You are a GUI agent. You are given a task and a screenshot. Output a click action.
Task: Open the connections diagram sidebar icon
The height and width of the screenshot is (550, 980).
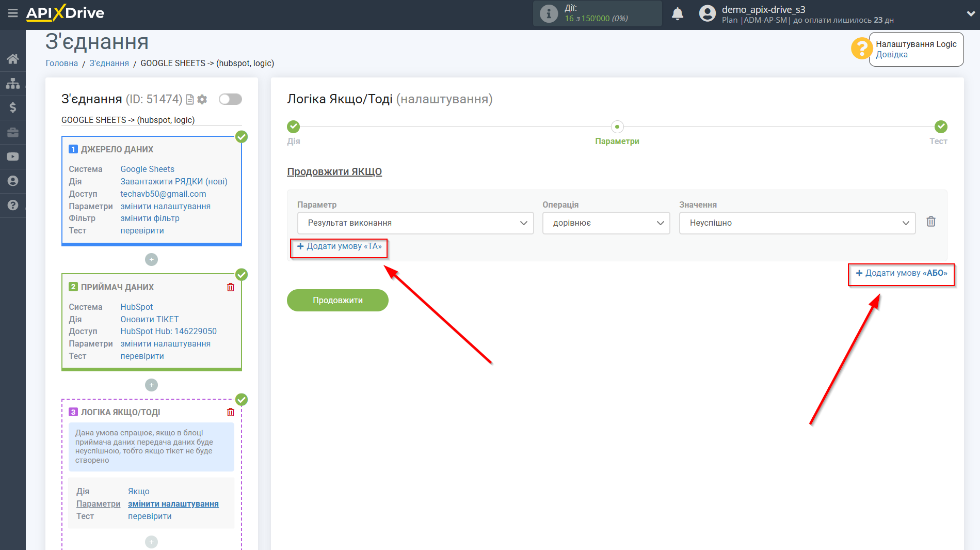click(13, 83)
